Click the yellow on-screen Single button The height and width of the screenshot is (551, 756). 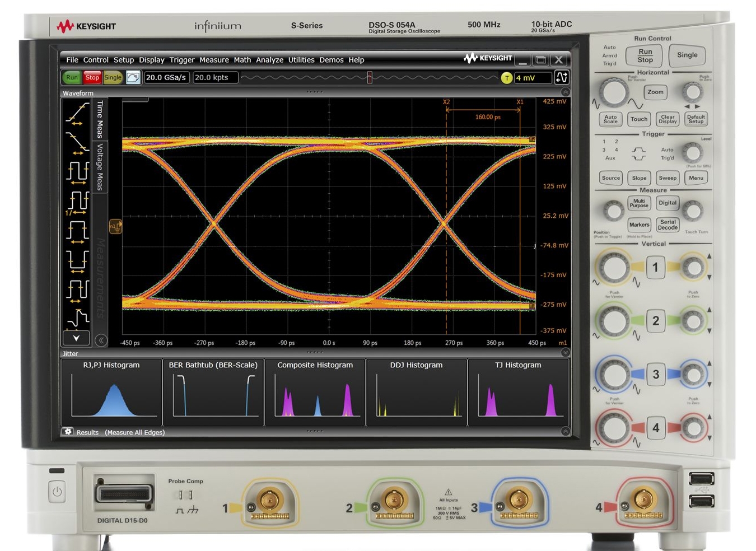pyautogui.click(x=113, y=78)
